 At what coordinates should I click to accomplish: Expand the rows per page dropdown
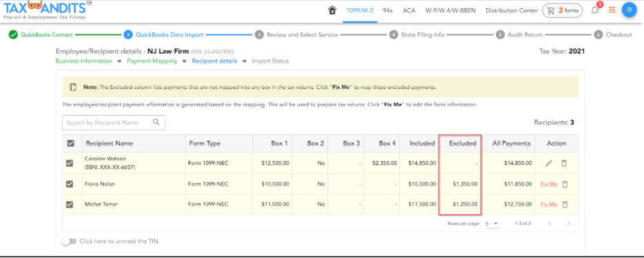pos(492,224)
